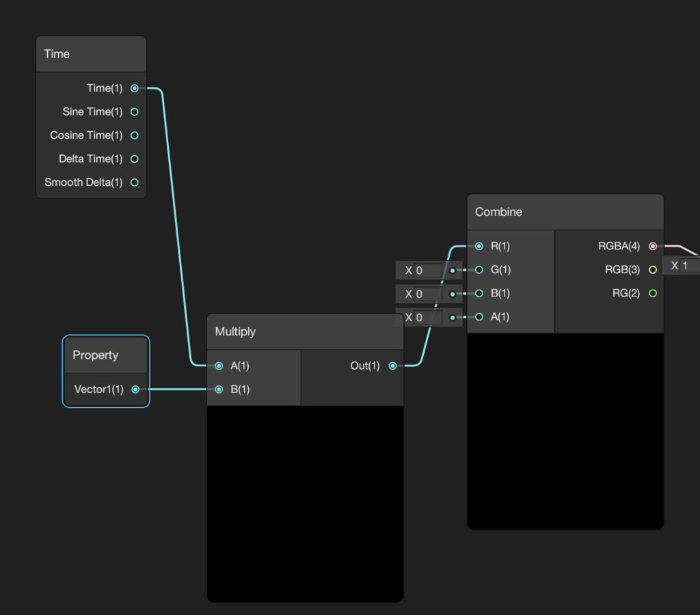This screenshot has height=615, width=700.
Task: Click the Vector1(1) label
Action: click(x=98, y=389)
